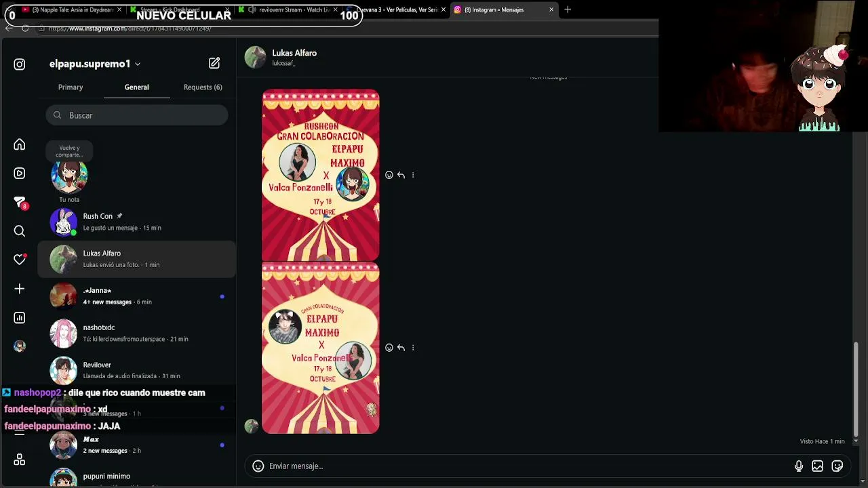Image resolution: width=868 pixels, height=488 pixels.
Task: Expand the elpapu.supremo1 account switcher
Action: pyautogui.click(x=95, y=64)
